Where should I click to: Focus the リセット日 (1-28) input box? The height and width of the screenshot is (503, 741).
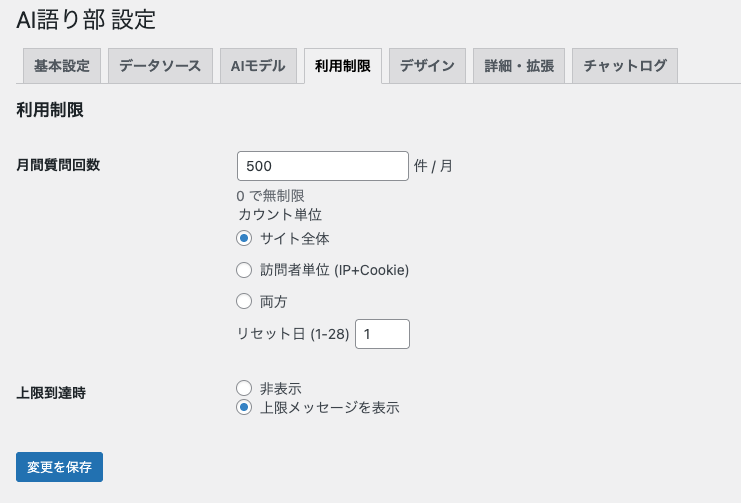[x=382, y=334]
